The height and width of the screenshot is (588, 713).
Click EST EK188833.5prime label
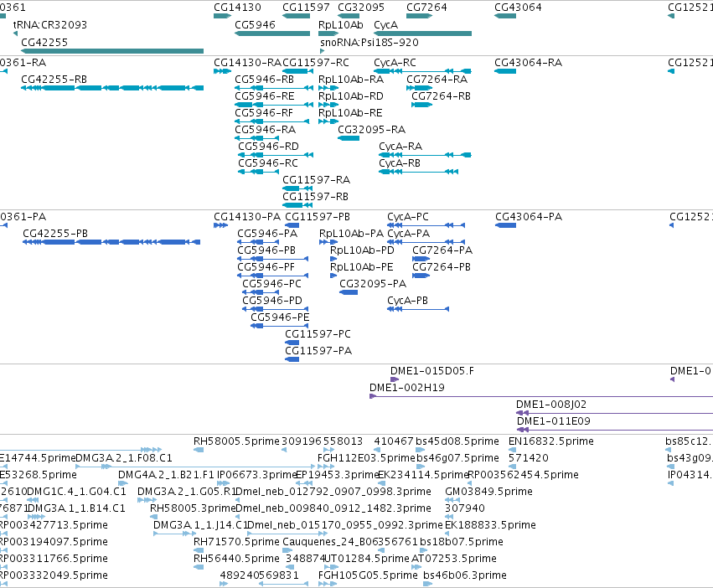pos(490,525)
